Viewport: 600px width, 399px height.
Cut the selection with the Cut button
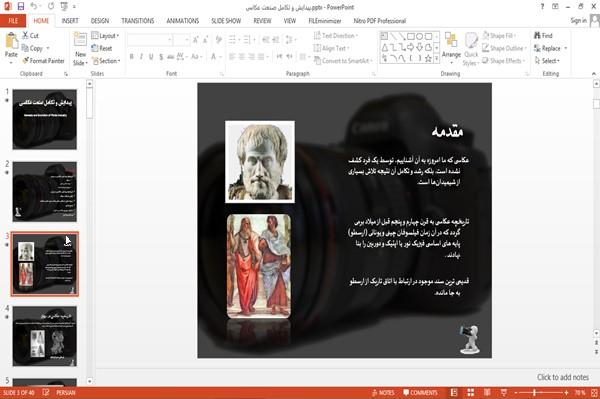pyautogui.click(x=30, y=36)
